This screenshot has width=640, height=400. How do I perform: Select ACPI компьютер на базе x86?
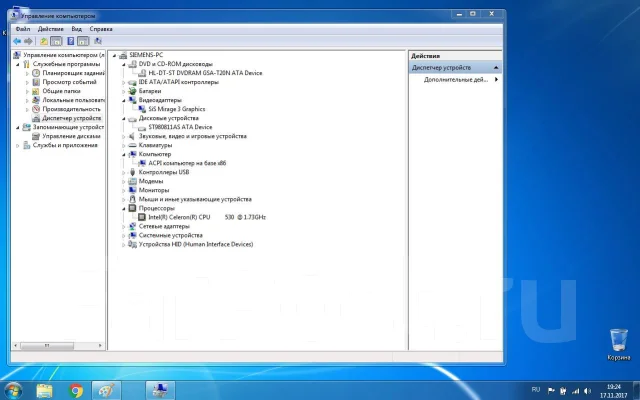187,163
